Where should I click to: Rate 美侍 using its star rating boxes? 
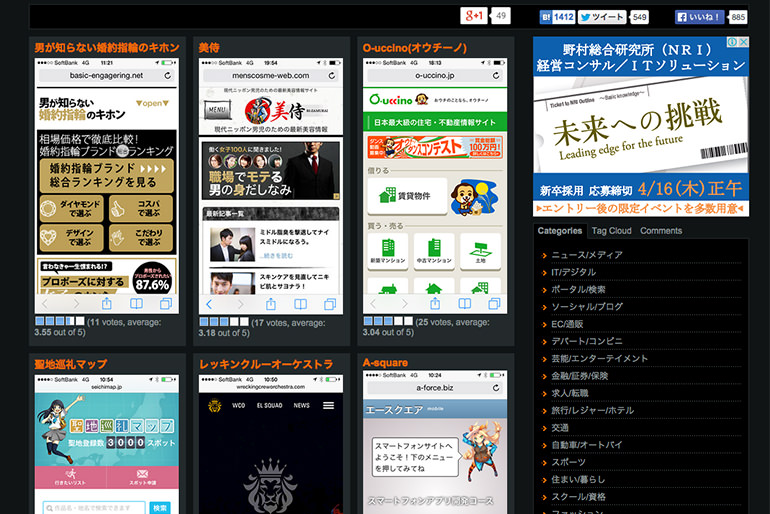pos(224,322)
